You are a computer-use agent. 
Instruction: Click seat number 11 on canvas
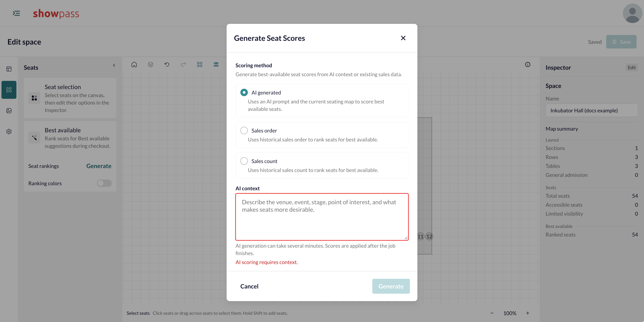tap(421, 236)
